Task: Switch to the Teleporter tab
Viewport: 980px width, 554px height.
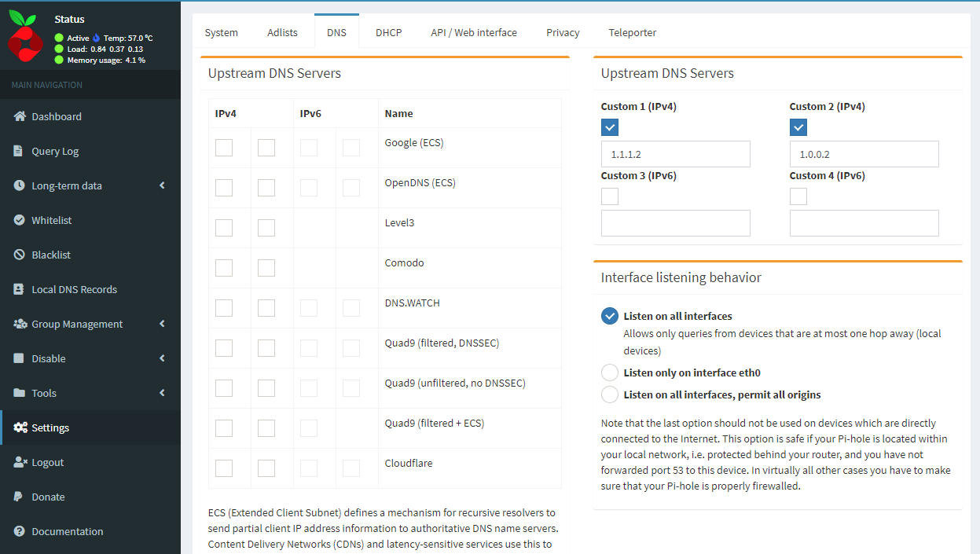Action: point(633,32)
